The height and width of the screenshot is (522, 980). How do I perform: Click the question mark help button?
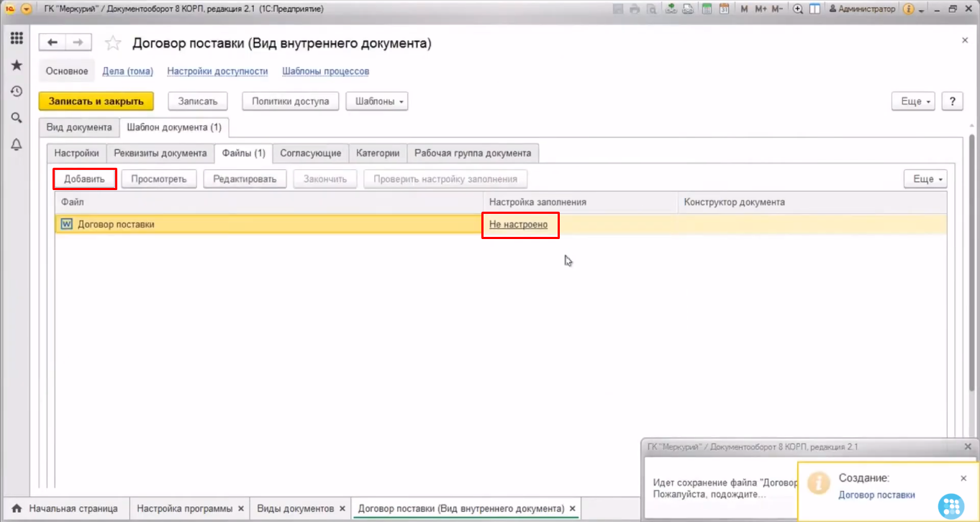click(953, 102)
